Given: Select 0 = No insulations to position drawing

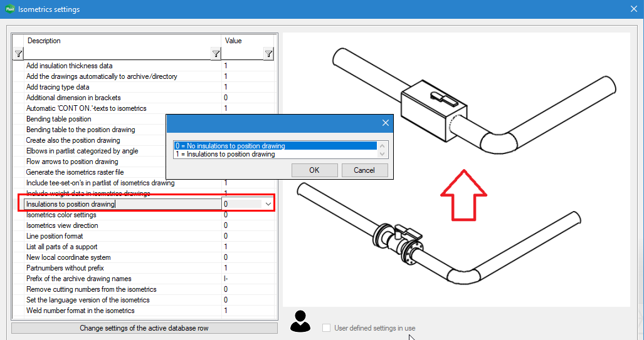Looking at the screenshot, I should (x=275, y=146).
